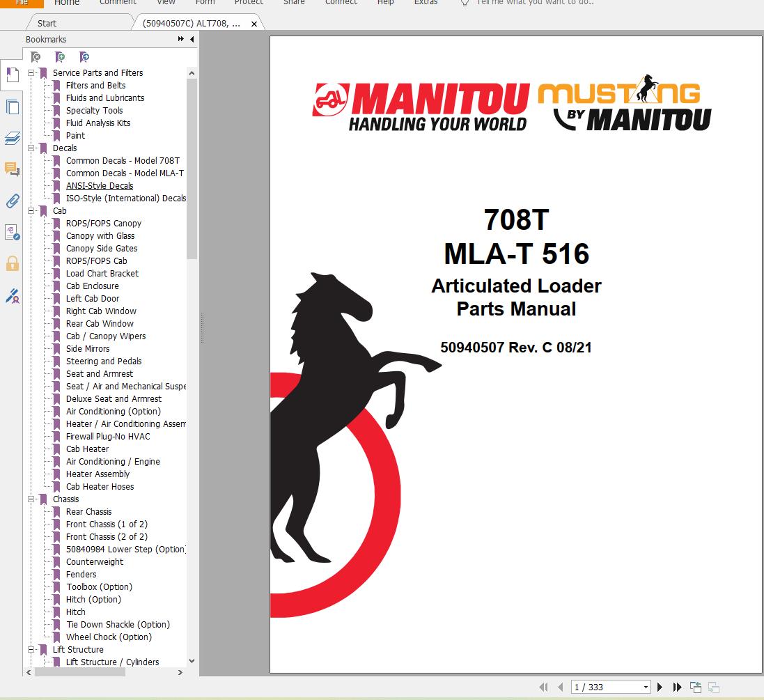This screenshot has width=764, height=700.
Task: Select the ANSI-Style Decals bookmark
Action: [100, 186]
